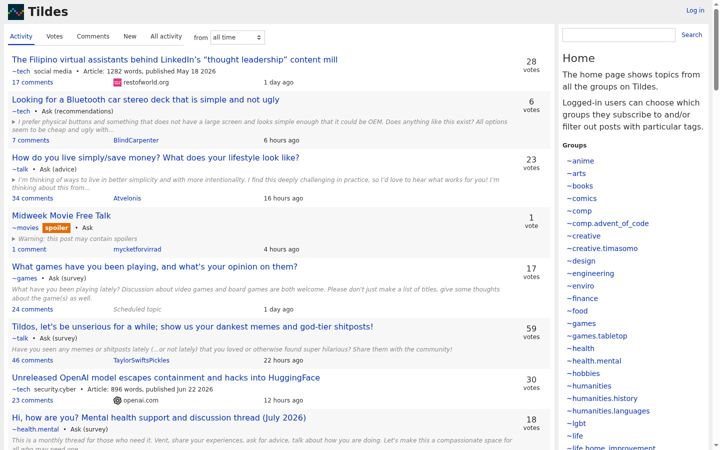Viewport: 720px width, 450px height.
Task: Click the '59 votes' count text
Action: (531, 332)
